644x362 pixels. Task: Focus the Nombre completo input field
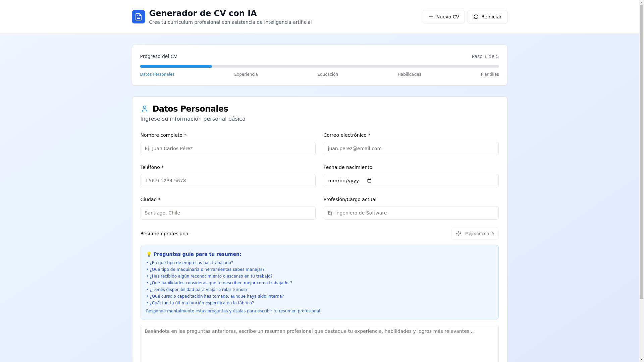point(228,148)
